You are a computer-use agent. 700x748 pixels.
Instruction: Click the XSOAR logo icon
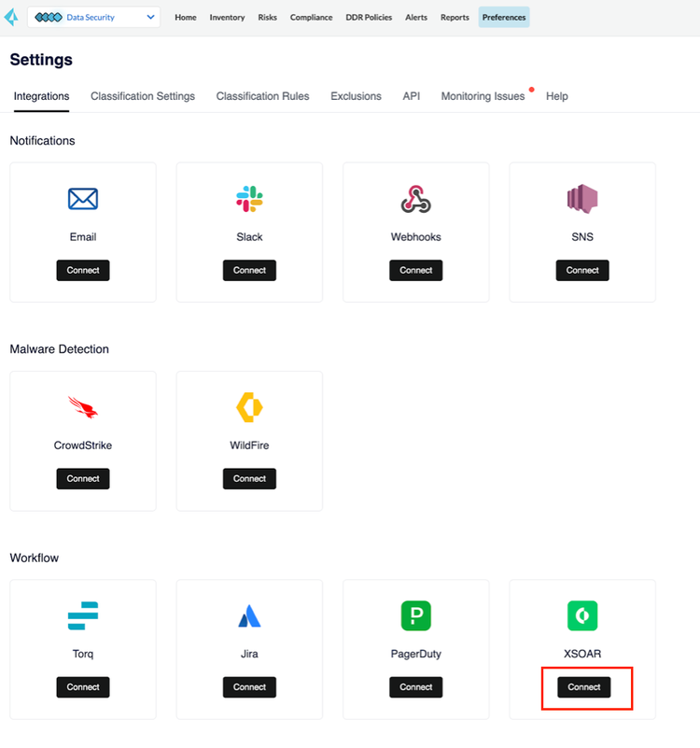pos(582,615)
